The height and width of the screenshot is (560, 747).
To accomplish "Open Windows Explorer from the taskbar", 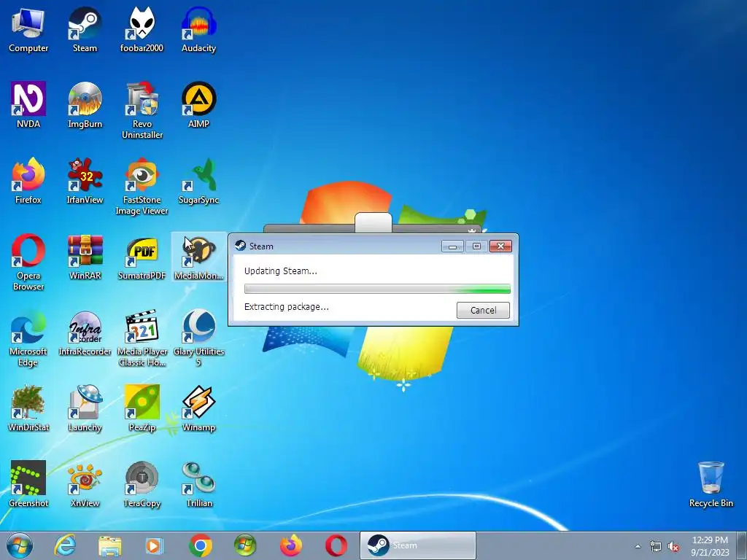I will tap(110, 545).
